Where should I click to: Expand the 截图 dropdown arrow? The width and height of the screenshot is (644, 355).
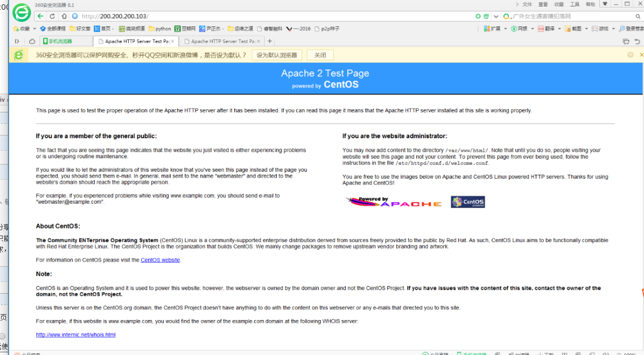tap(586, 29)
